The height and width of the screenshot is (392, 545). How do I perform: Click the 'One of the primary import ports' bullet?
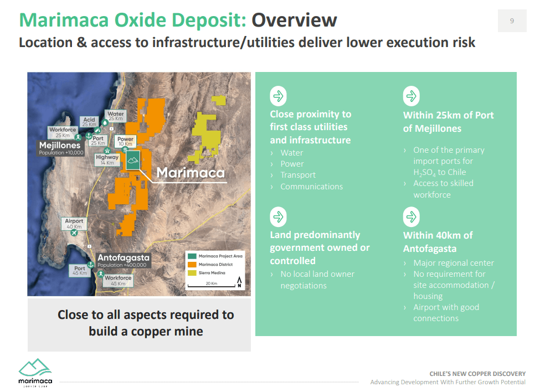tap(449, 161)
